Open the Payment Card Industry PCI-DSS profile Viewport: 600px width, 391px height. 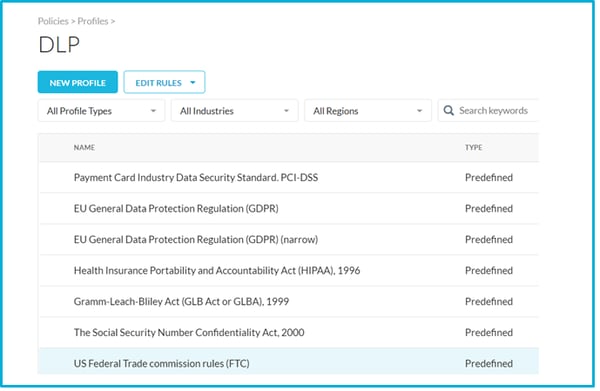click(x=196, y=178)
